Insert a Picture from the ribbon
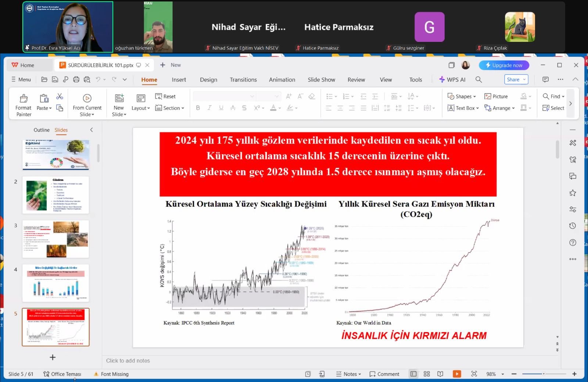This screenshot has width=588, height=382. coord(496,96)
